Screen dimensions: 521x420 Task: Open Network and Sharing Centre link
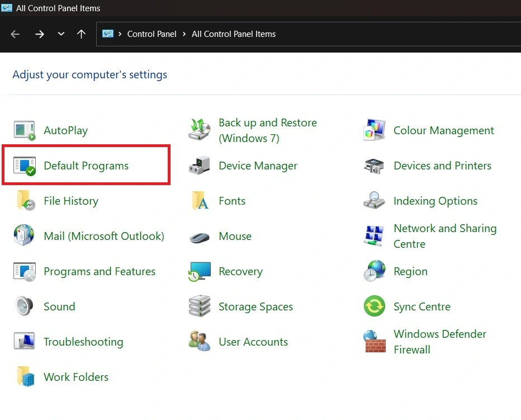445,236
